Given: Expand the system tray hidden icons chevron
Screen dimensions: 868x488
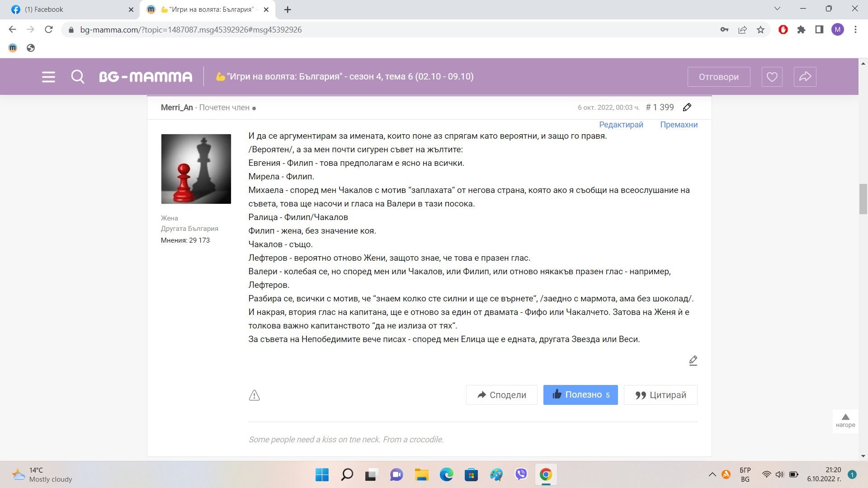Looking at the screenshot, I should (x=712, y=474).
